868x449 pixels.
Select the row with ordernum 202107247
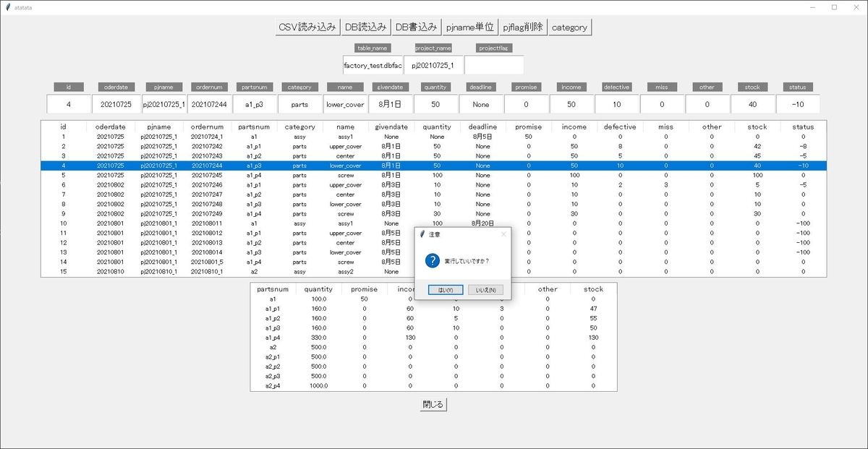(433, 194)
